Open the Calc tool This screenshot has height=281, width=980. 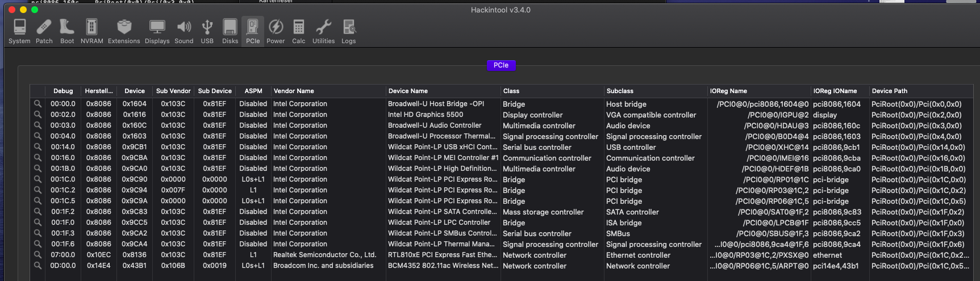[299, 31]
